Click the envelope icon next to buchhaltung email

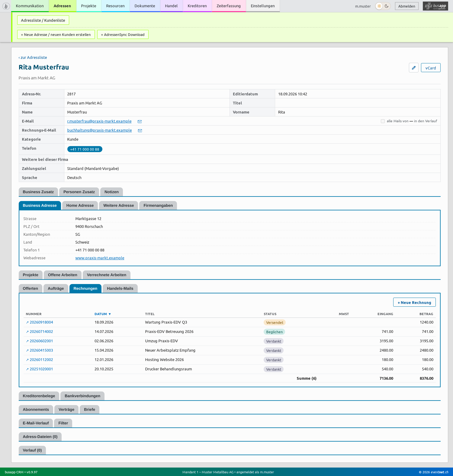pyautogui.click(x=140, y=131)
